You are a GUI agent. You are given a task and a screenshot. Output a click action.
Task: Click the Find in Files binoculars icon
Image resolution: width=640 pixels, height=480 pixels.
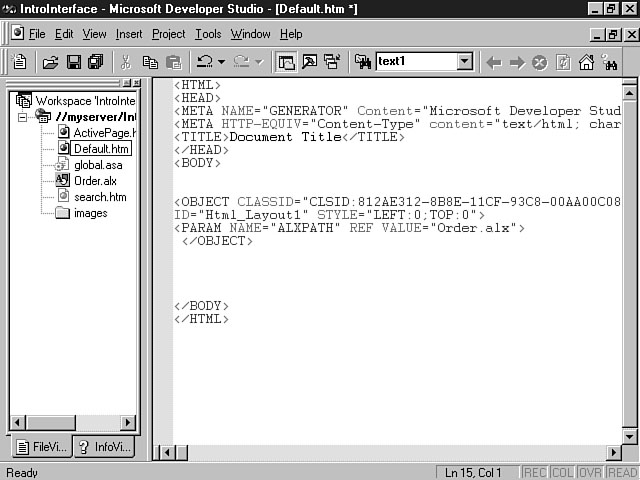[362, 62]
